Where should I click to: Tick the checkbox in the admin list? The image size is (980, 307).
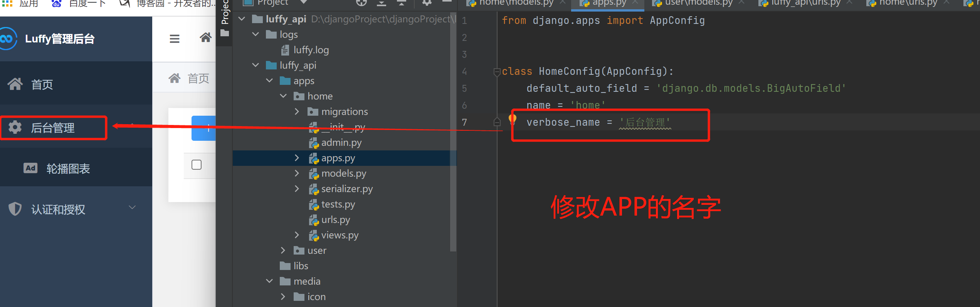tap(197, 165)
